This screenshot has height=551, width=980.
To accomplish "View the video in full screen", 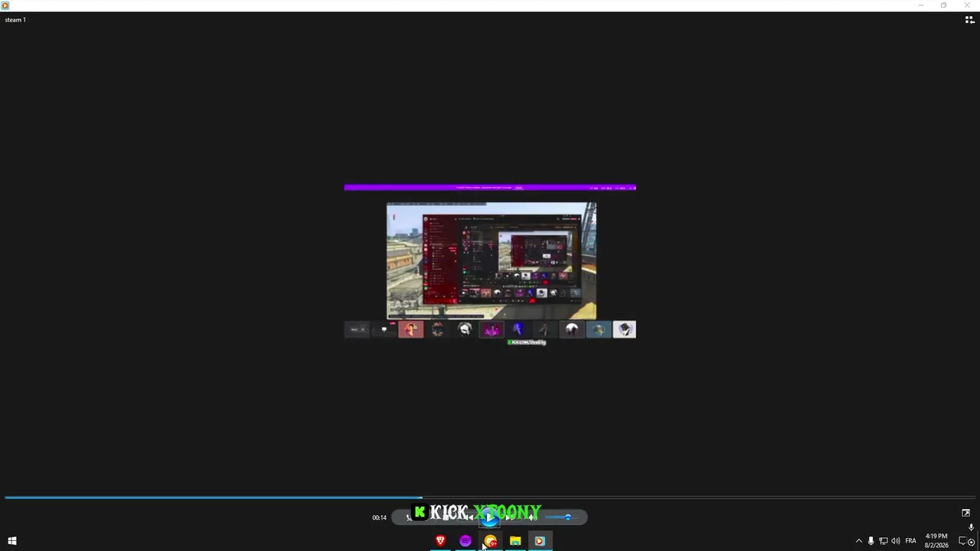I will click(965, 513).
